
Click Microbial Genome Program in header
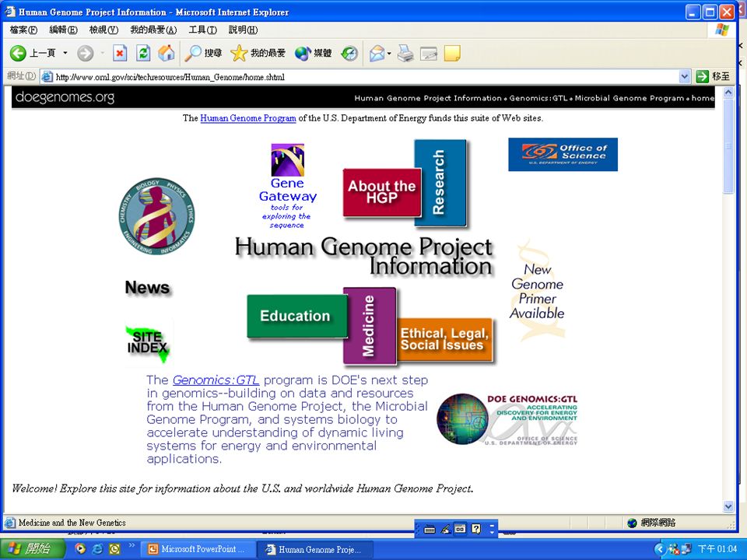point(629,98)
